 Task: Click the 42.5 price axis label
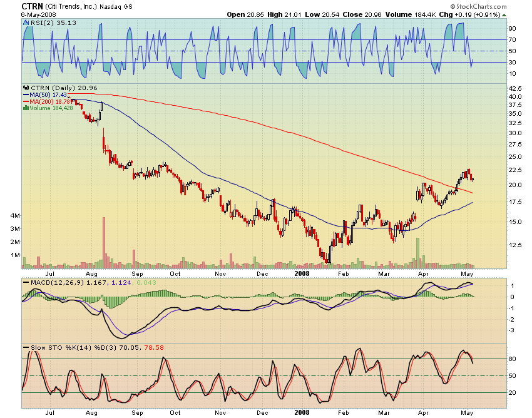[515, 89]
